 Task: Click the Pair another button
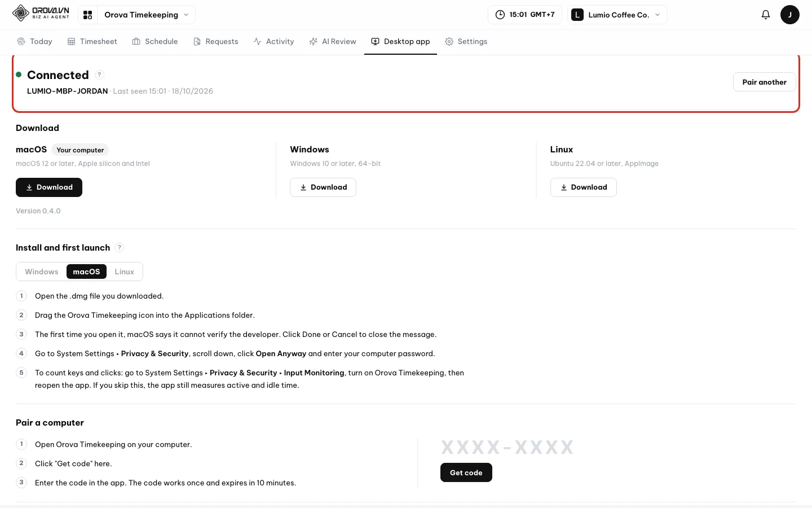click(764, 82)
